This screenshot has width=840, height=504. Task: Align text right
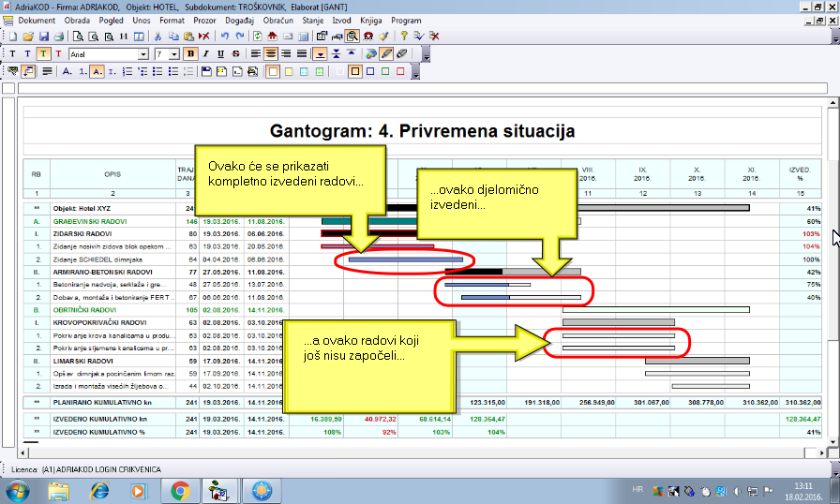click(286, 54)
